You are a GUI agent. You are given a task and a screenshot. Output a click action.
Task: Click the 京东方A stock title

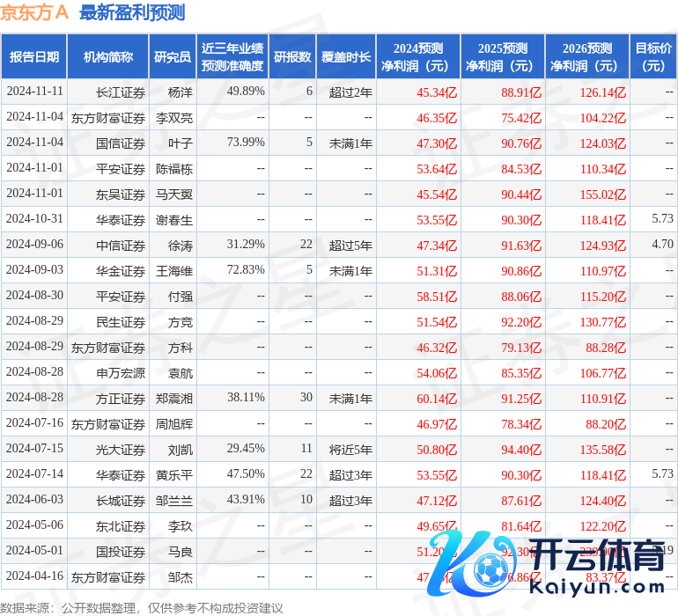(x=35, y=12)
